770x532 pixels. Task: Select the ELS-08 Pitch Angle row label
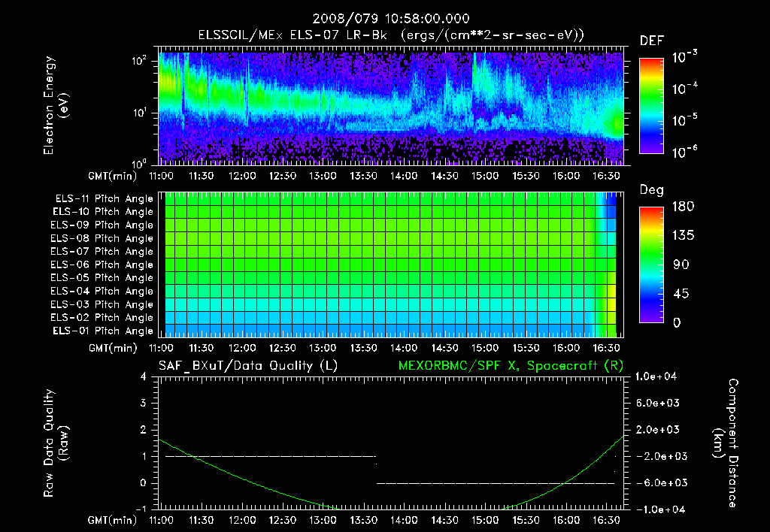pos(102,238)
